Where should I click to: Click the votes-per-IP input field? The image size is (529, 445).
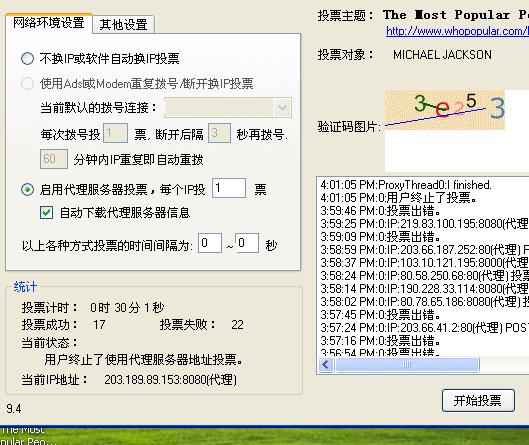point(229,188)
